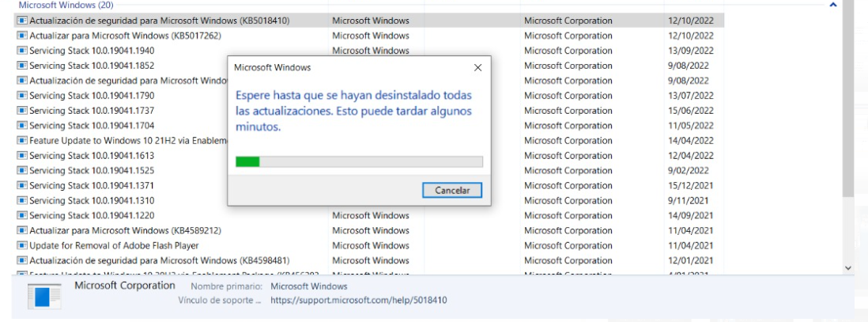868x322 pixels.
Task: Select row Servicing Stack 10.0.19041.1371
Action: pos(368,185)
